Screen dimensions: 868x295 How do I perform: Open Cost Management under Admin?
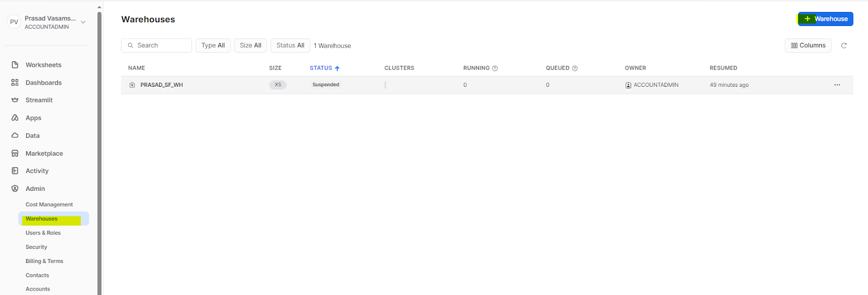[49, 204]
